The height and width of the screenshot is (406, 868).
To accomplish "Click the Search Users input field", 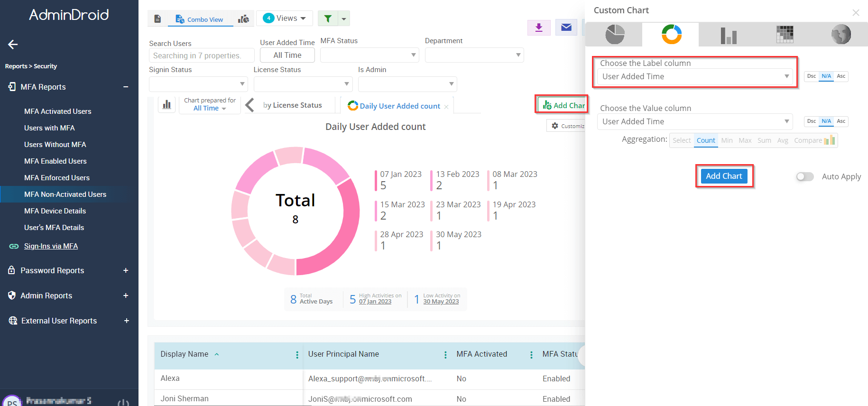I will point(202,55).
